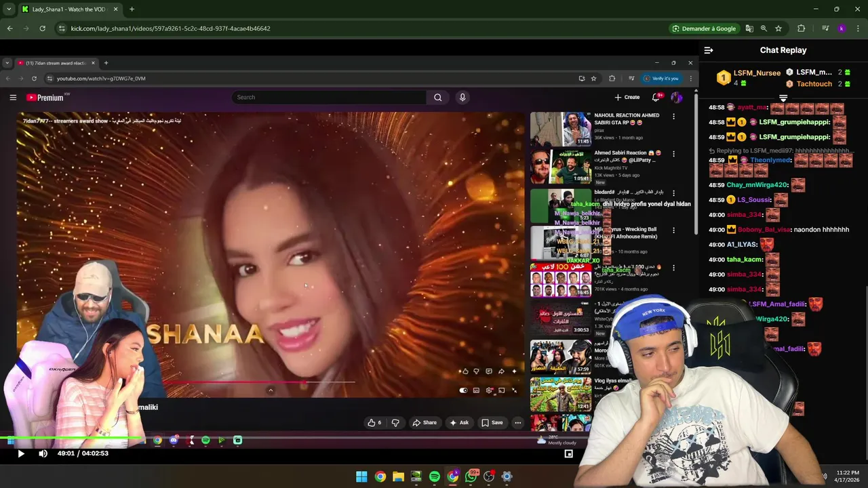Open YouTube player settings gear
This screenshot has height=488, width=868.
point(489,390)
